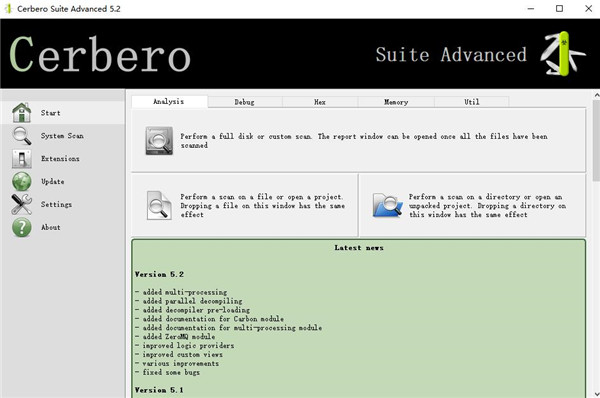Click the 'Latest news' heading
This screenshot has width=600, height=398.
tap(359, 248)
